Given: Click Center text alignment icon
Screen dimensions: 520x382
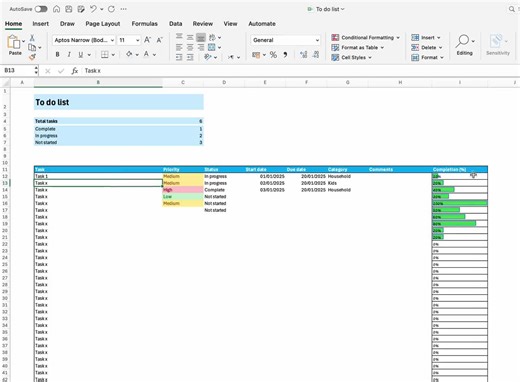Looking at the screenshot, I should pyautogui.click(x=190, y=47).
